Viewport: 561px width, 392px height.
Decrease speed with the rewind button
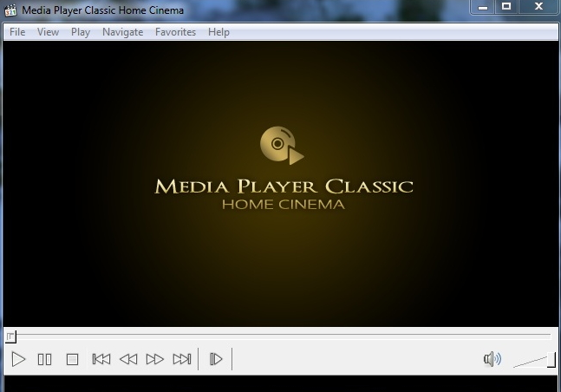(128, 359)
